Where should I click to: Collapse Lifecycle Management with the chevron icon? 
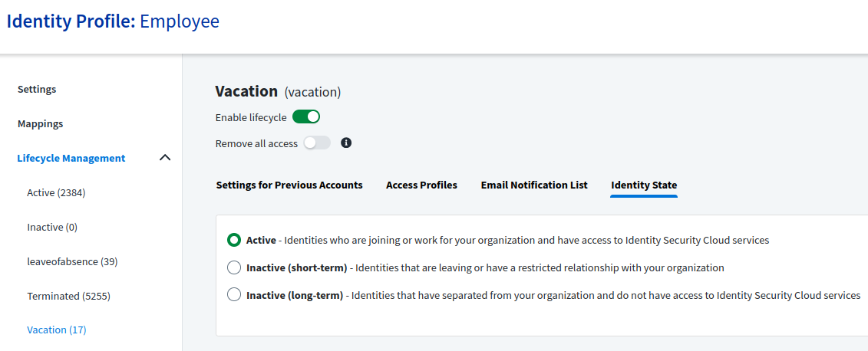click(165, 158)
